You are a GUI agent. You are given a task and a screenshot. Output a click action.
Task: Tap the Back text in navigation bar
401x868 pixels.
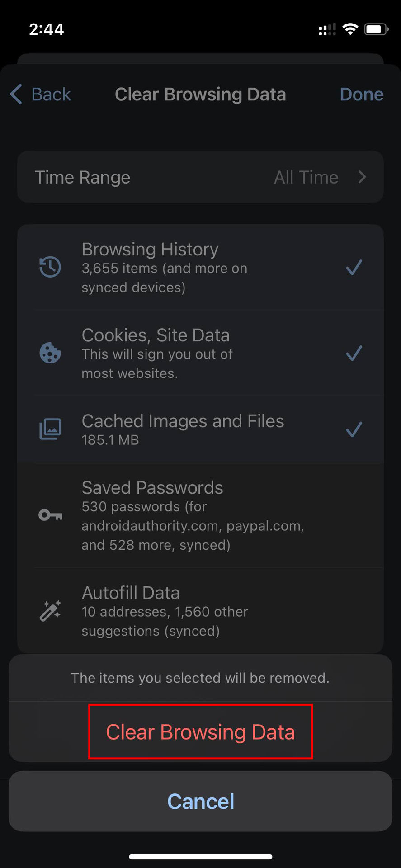(x=51, y=94)
